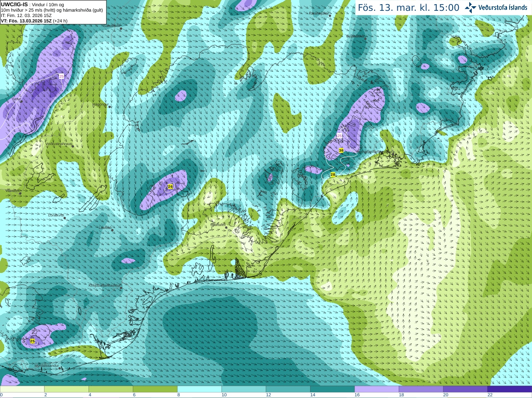Click the Veðurstofa Íslands logo symbol
Image resolution: width=532 pixels, height=398 pixels.
470,7
